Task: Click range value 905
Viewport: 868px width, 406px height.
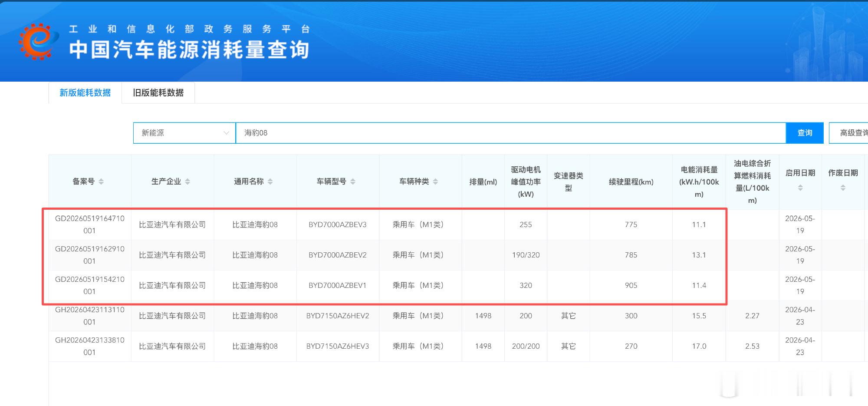Action: click(631, 285)
